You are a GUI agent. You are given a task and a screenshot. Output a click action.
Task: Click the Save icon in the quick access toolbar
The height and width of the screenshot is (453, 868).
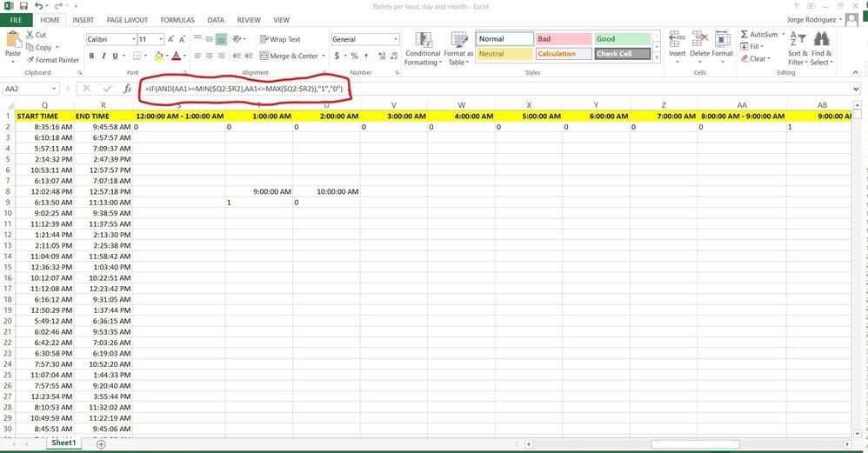click(23, 6)
